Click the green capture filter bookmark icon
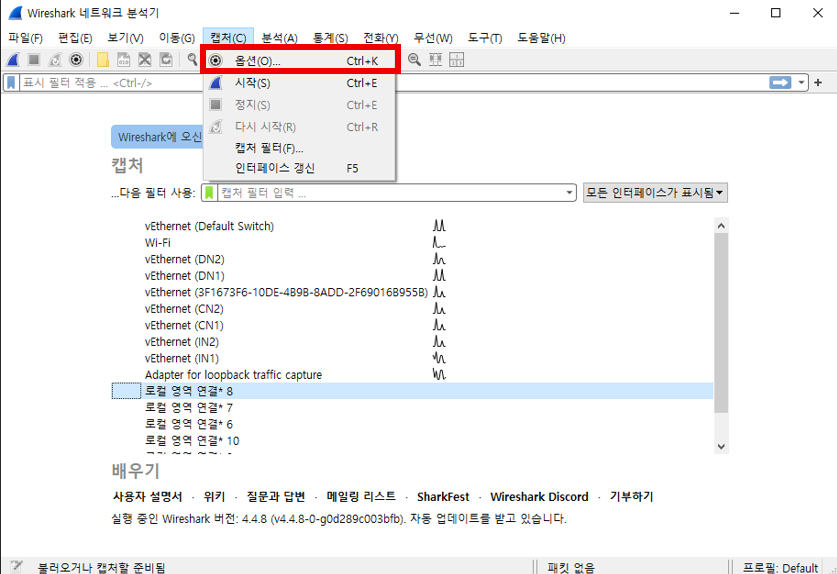The image size is (837, 574). point(210,193)
